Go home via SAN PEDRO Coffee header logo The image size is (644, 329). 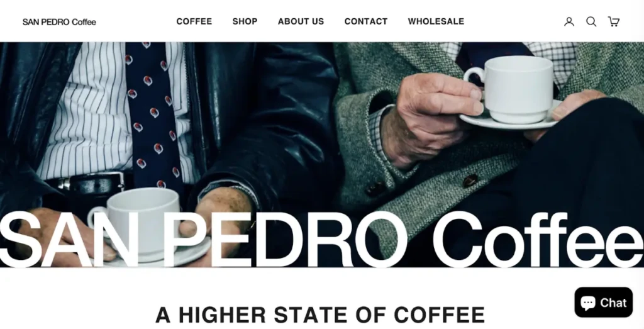pos(59,22)
